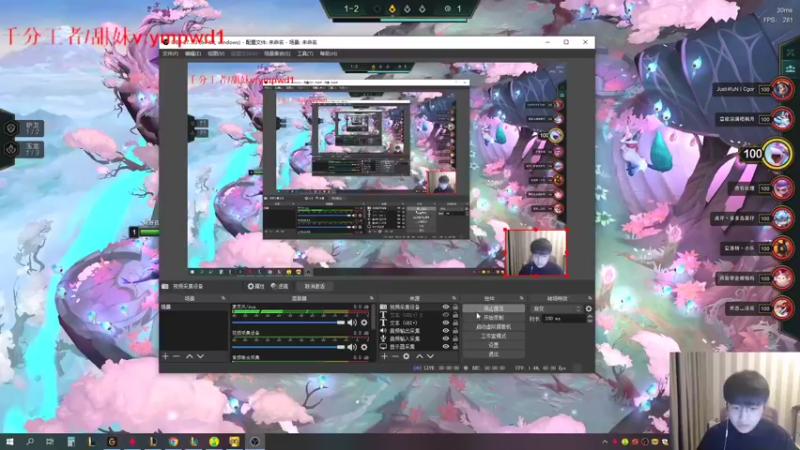Open the 工具(T) menu

305,54
